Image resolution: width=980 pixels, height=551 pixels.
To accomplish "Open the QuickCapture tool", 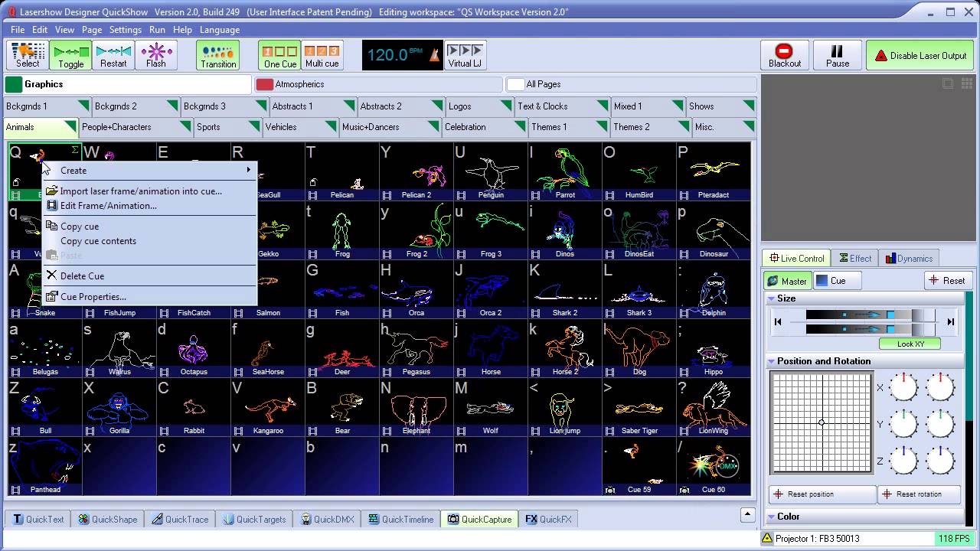I will (x=480, y=519).
